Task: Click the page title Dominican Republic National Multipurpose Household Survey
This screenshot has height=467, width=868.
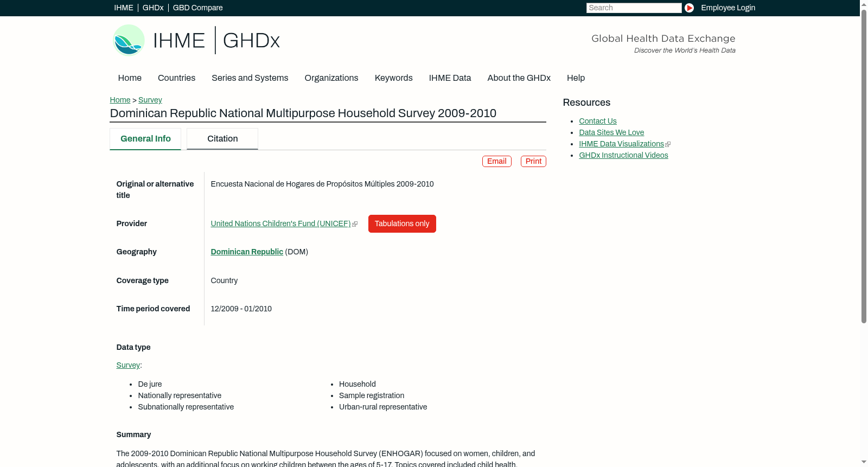Action: pyautogui.click(x=303, y=113)
